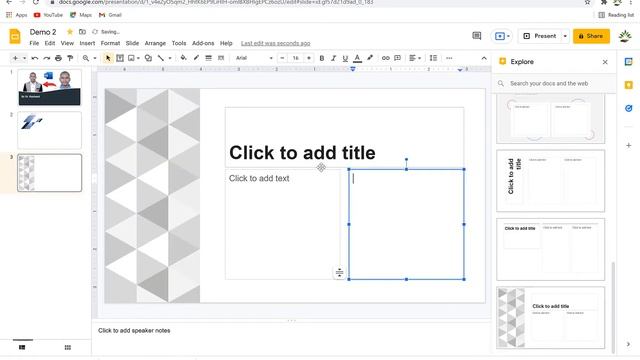Open the comment history
The height and width of the screenshot is (360, 640).
pos(476,36)
